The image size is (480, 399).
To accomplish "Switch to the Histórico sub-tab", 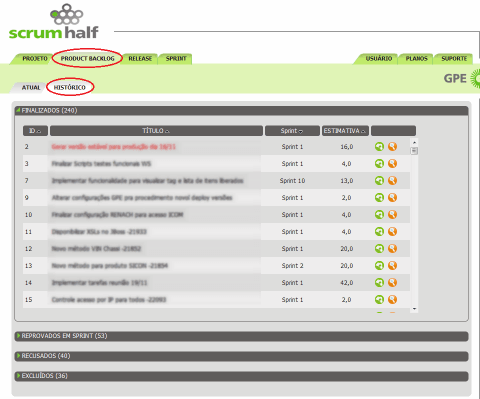I will point(70,88).
